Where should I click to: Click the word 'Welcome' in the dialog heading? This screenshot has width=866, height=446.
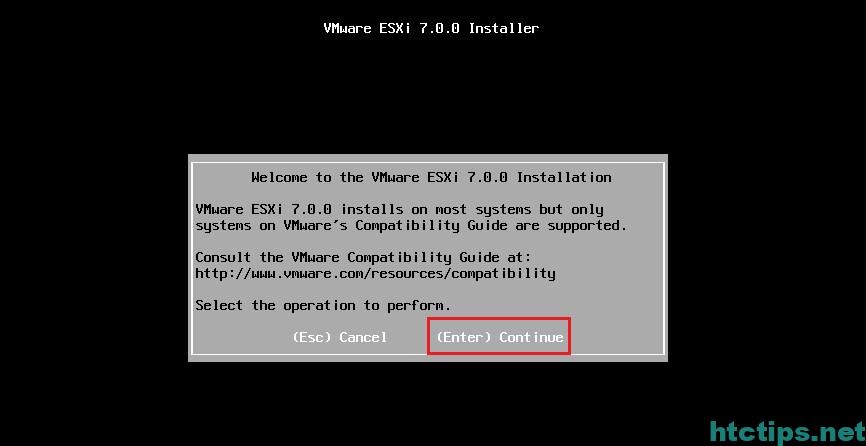(x=279, y=177)
